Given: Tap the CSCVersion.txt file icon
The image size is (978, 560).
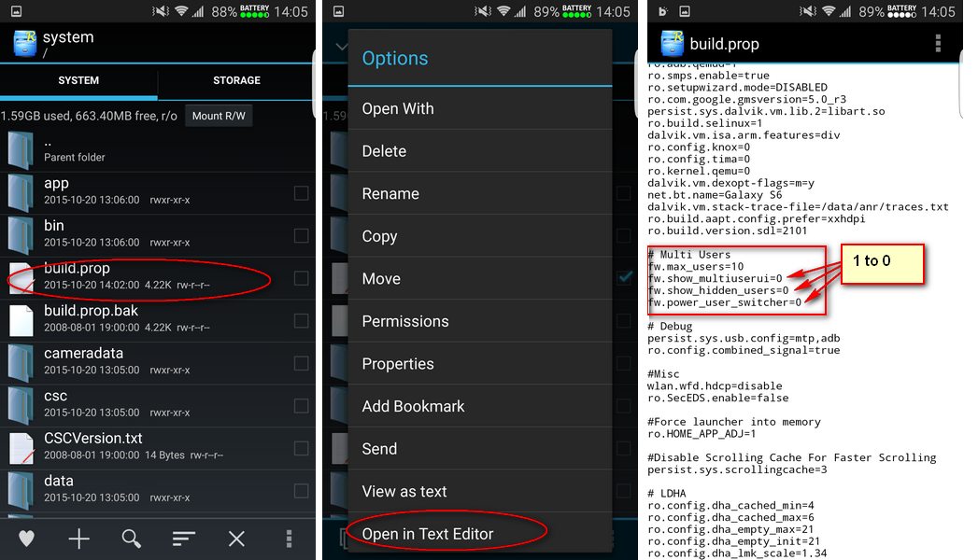Looking at the screenshot, I should click(x=21, y=449).
